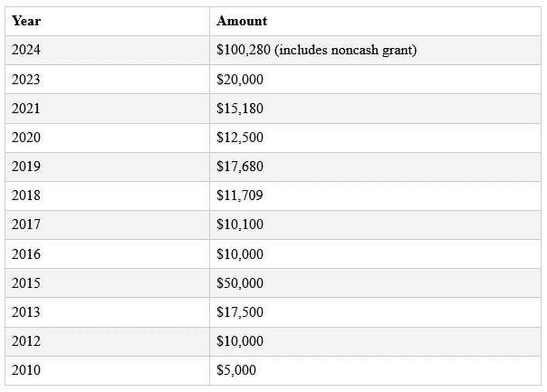Click the $50,000 amount cell

[375, 282]
